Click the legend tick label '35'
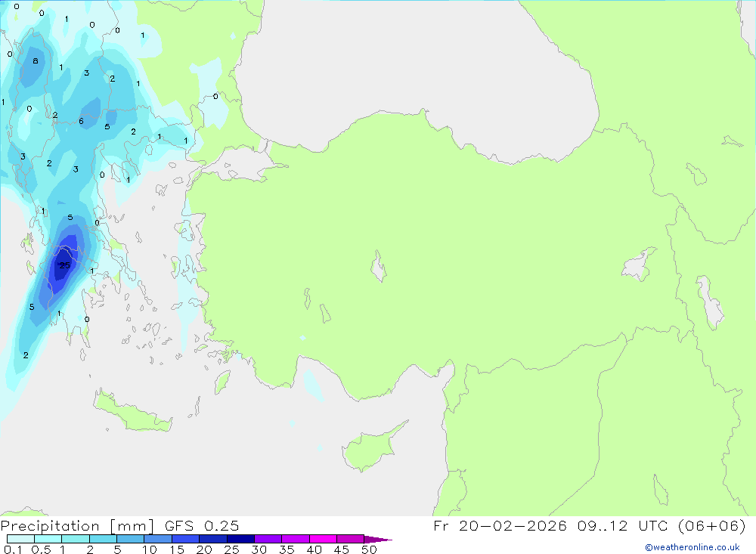Image resolution: width=756 pixels, height=554 pixels. (287, 549)
